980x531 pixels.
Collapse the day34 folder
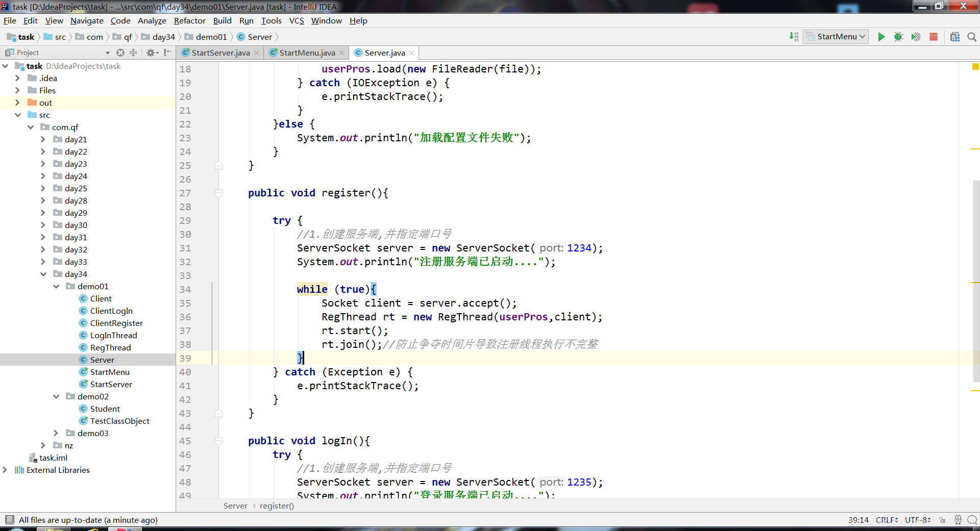(x=43, y=274)
